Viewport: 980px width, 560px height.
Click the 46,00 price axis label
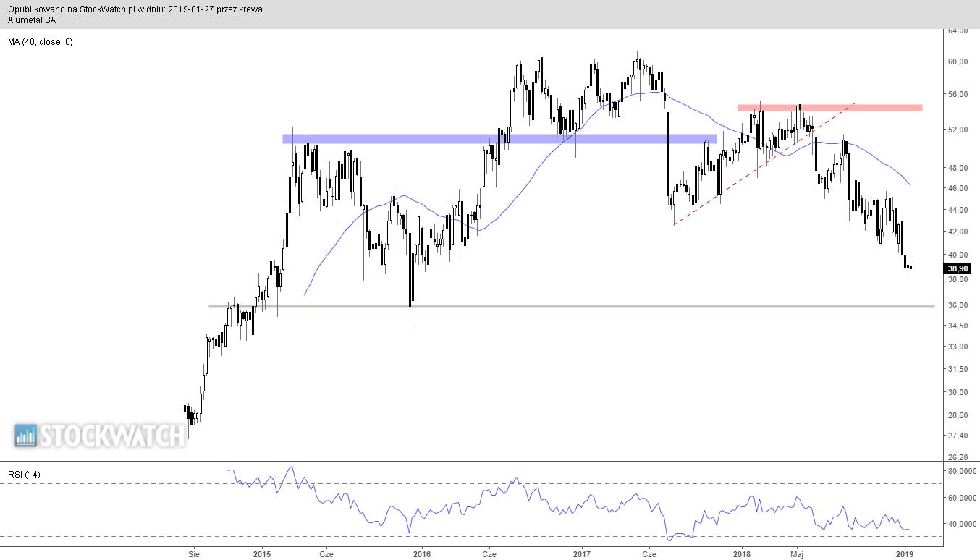958,188
